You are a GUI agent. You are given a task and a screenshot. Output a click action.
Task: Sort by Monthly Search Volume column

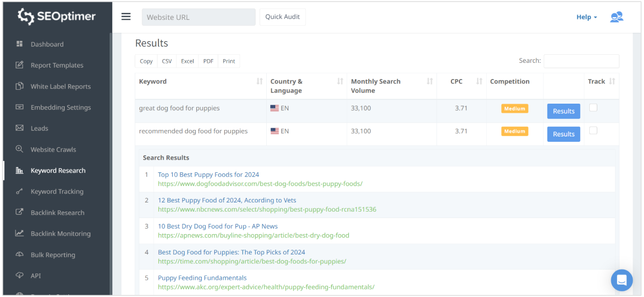coord(429,82)
